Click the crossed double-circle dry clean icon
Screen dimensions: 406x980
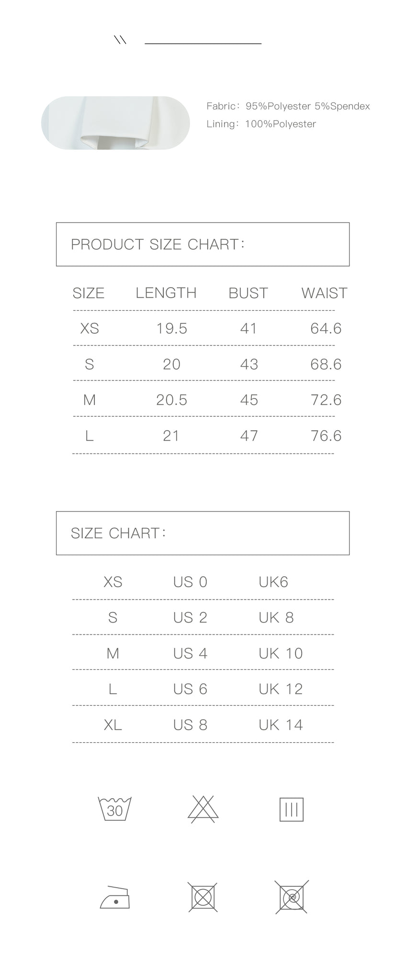(292, 897)
